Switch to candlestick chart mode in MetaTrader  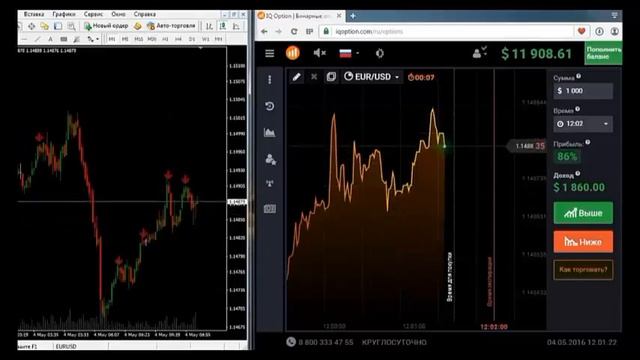(x=223, y=26)
